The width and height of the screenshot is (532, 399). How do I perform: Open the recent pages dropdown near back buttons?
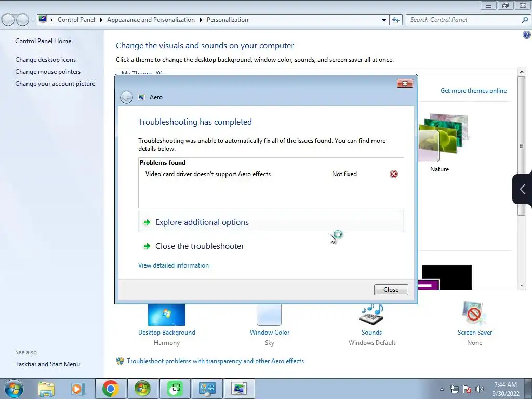pos(33,20)
